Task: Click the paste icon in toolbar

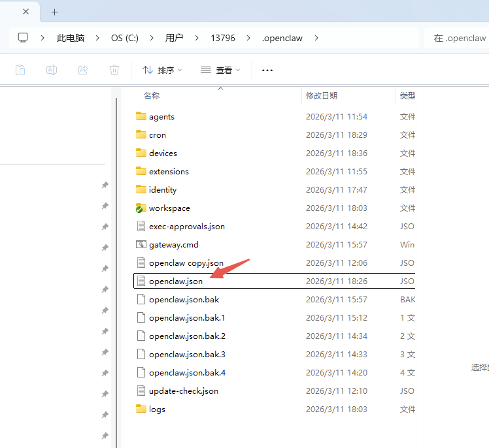Action: (x=20, y=70)
